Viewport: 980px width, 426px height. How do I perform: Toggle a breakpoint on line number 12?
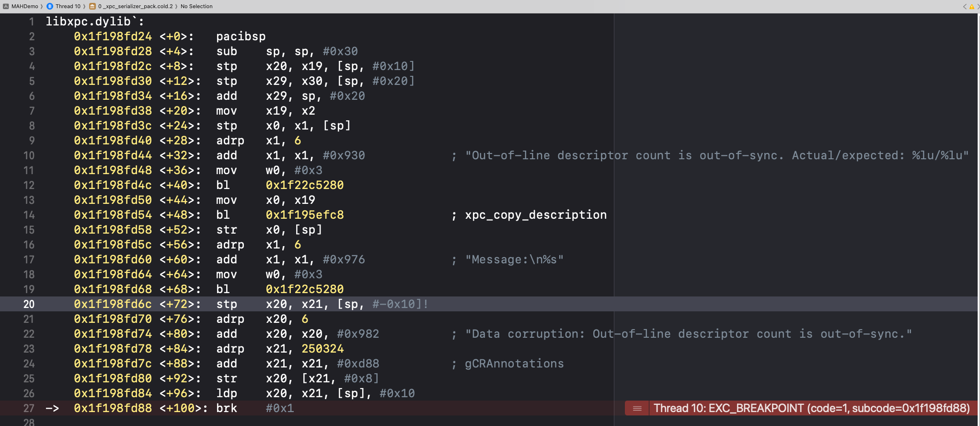pyautogui.click(x=29, y=185)
